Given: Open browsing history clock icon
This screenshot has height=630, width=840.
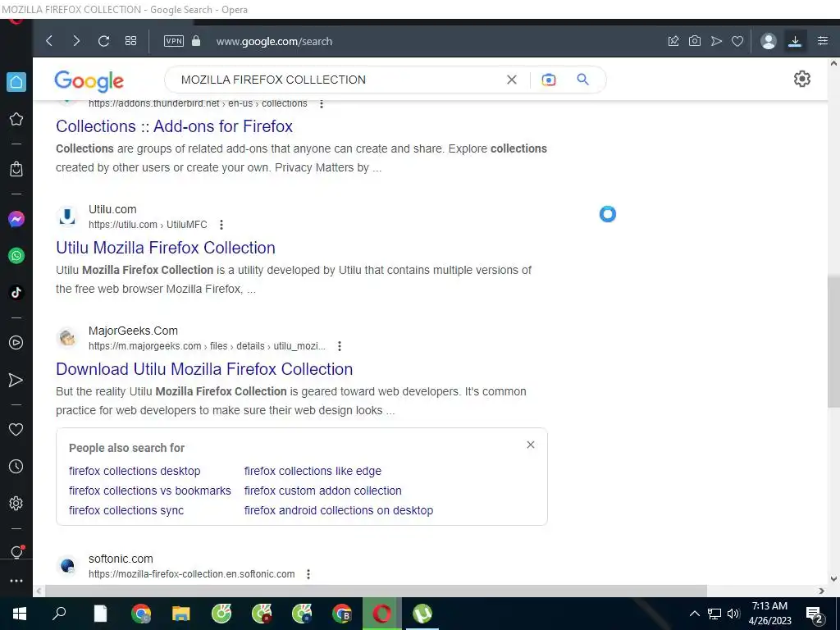Looking at the screenshot, I should point(16,466).
